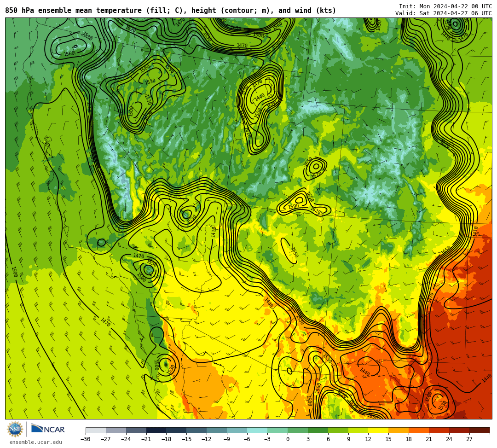The height and width of the screenshot is (448, 497).
Task: Pick the olive green swatch between 6 and 9
Action: tap(338, 430)
